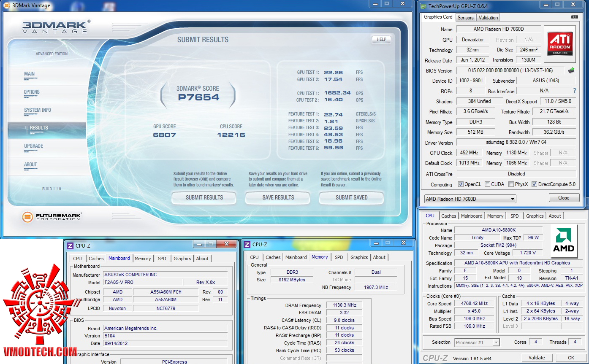Open the AMD Radeon HD 7660D dropdown
The width and height of the screenshot is (589, 364).
point(470,199)
